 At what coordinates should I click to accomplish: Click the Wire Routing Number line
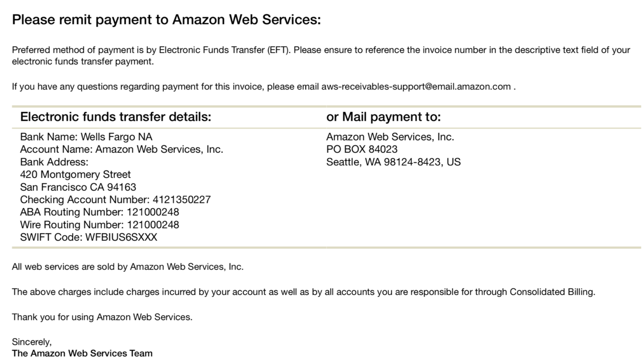99,225
